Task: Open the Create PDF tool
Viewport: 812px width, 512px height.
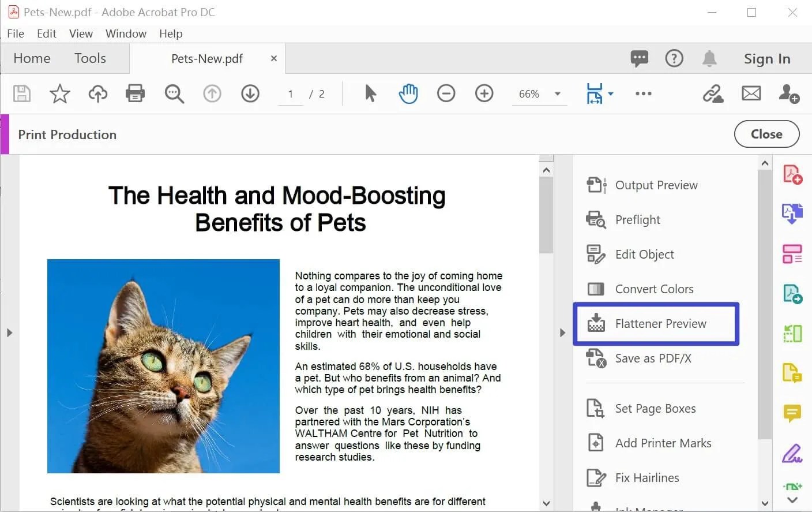Action: 792,173
